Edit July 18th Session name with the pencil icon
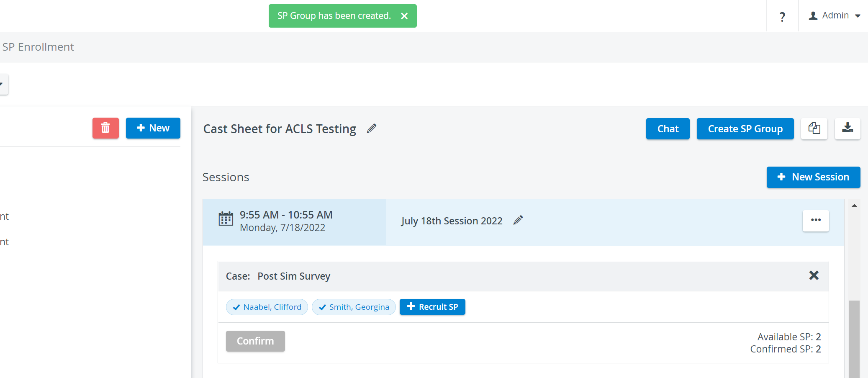868x378 pixels. pos(518,220)
